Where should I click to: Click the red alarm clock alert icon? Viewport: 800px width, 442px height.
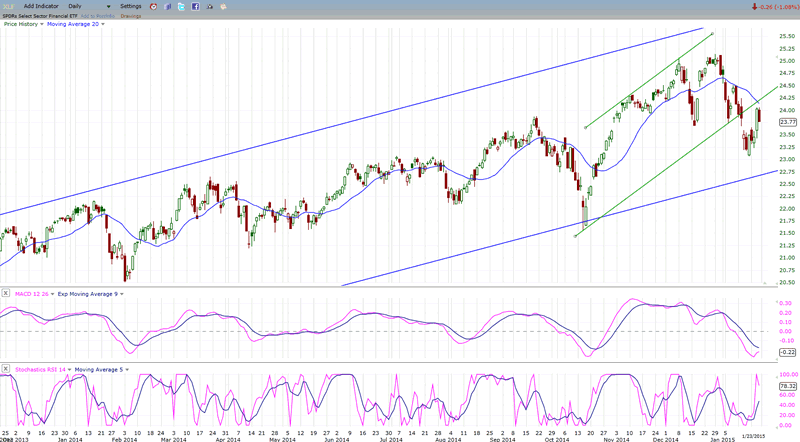tap(153, 6)
